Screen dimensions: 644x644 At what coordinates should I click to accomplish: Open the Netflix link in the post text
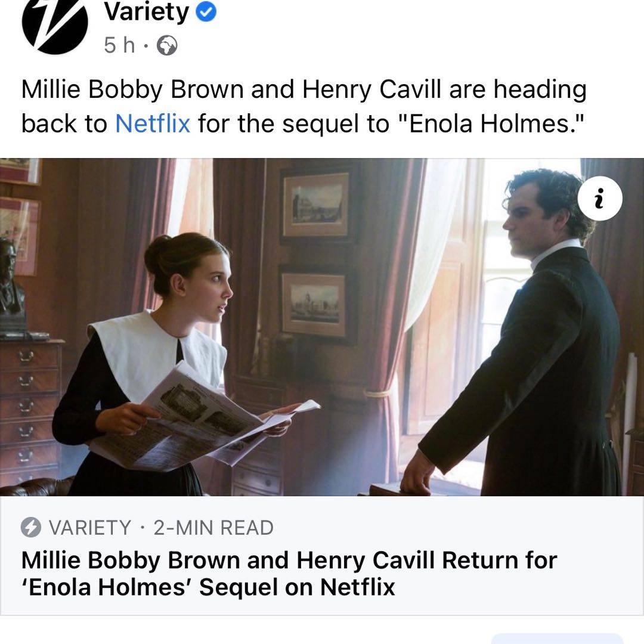pos(153,123)
